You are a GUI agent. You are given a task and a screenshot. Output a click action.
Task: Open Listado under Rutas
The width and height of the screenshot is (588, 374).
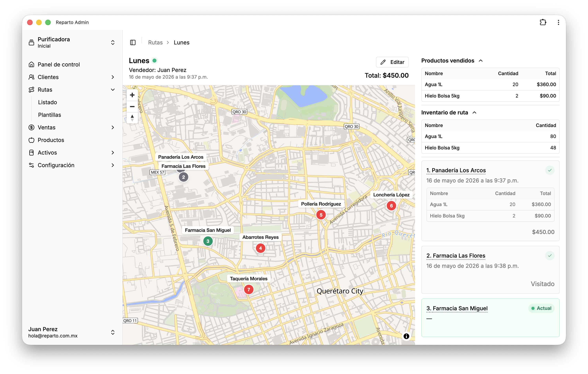pos(47,102)
